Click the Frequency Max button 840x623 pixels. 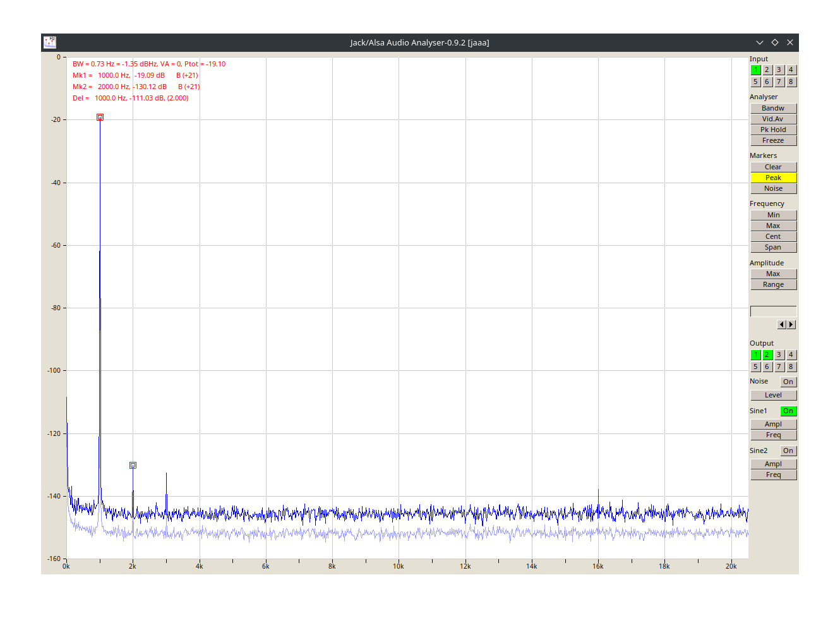click(x=773, y=226)
